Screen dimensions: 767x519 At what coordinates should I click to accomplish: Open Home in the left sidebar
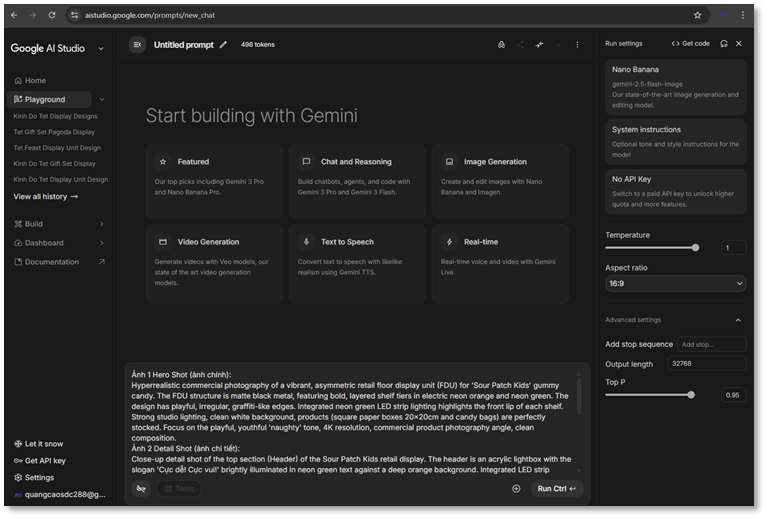(x=35, y=80)
